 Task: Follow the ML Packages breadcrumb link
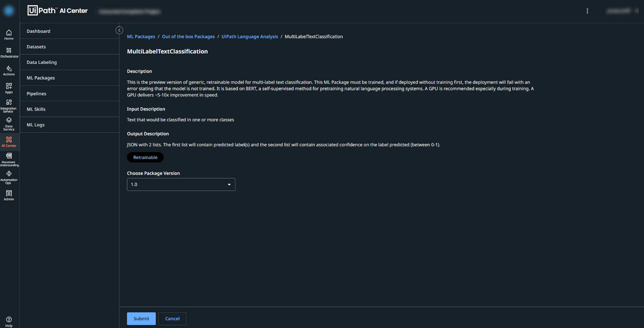coord(141,36)
